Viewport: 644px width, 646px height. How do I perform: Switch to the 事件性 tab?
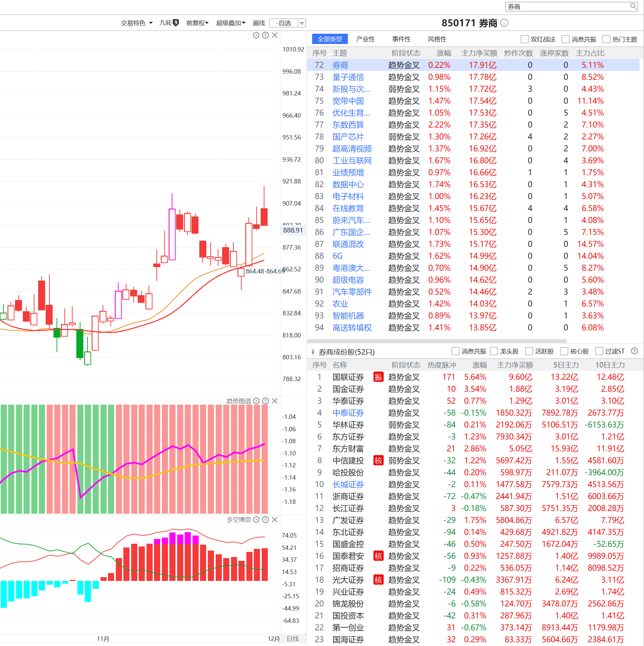pyautogui.click(x=401, y=39)
